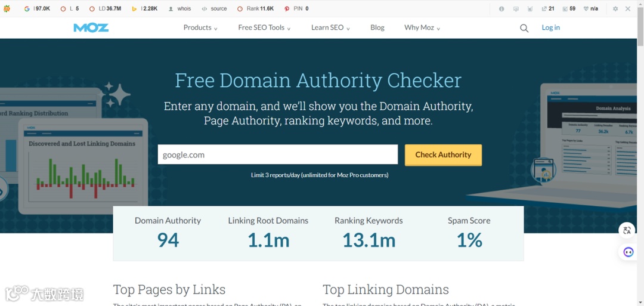Click the heart n/a parameter
Screen dimensions: 644x306
point(591,8)
